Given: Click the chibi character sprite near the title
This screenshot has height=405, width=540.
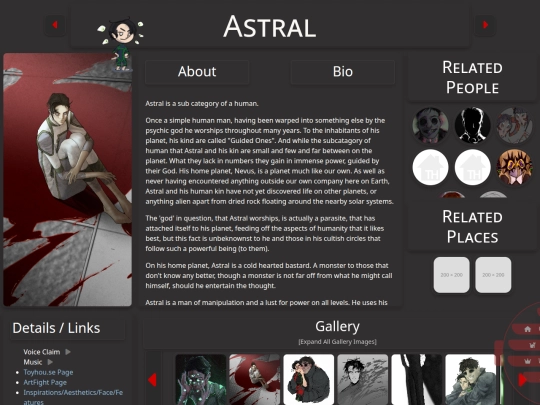Looking at the screenshot, I should [121, 43].
